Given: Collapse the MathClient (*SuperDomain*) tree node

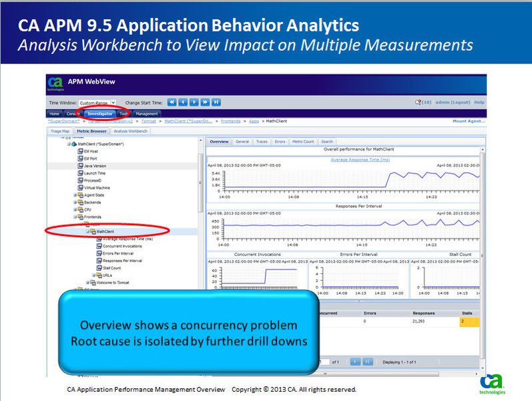Looking at the screenshot, I should pos(69,144).
